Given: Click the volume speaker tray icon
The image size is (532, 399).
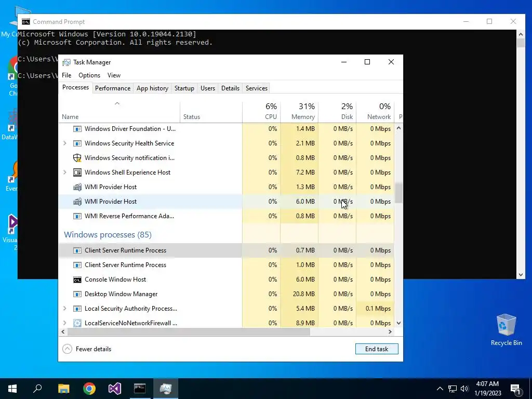Looking at the screenshot, I should click(x=464, y=389).
